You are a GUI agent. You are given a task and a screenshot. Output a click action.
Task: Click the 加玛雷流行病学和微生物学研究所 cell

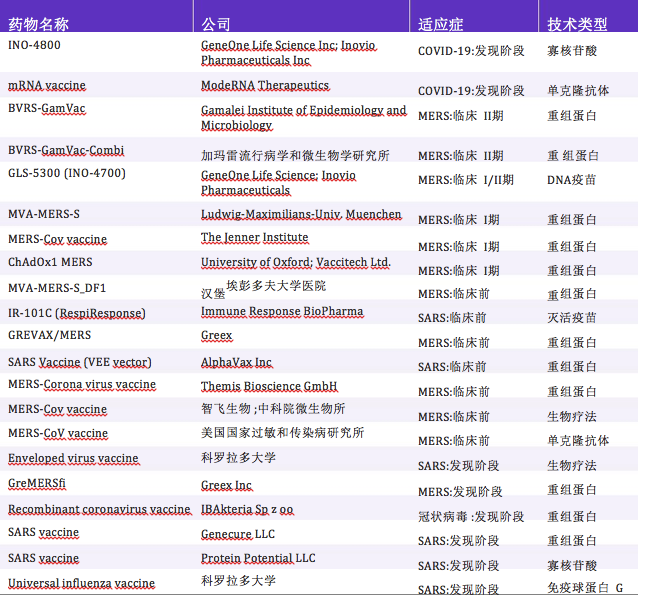(295, 156)
